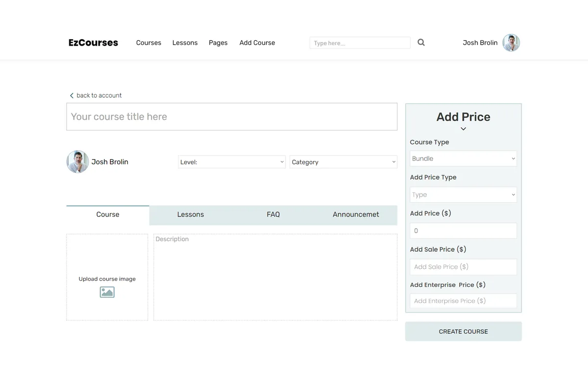Click the upload image picture icon
Screen dimensions: 588x368
(107, 292)
